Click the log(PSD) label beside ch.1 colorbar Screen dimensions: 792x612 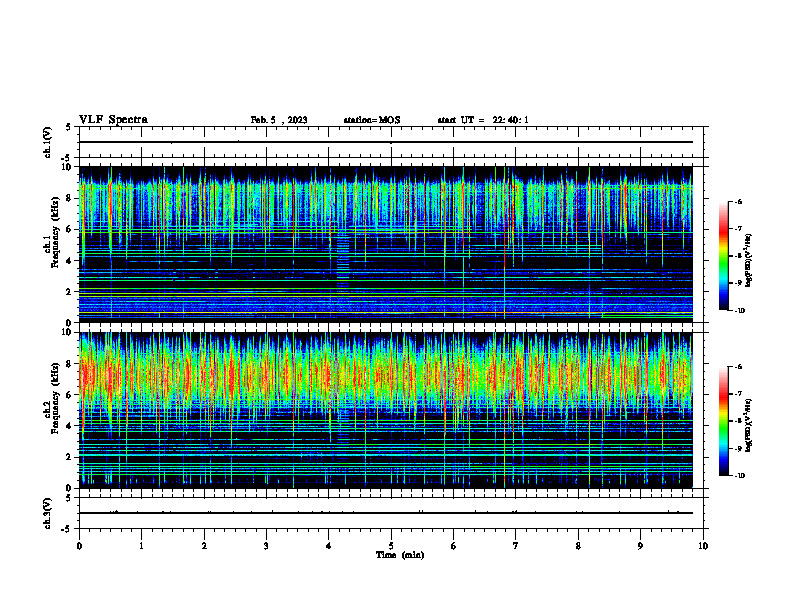749,261
